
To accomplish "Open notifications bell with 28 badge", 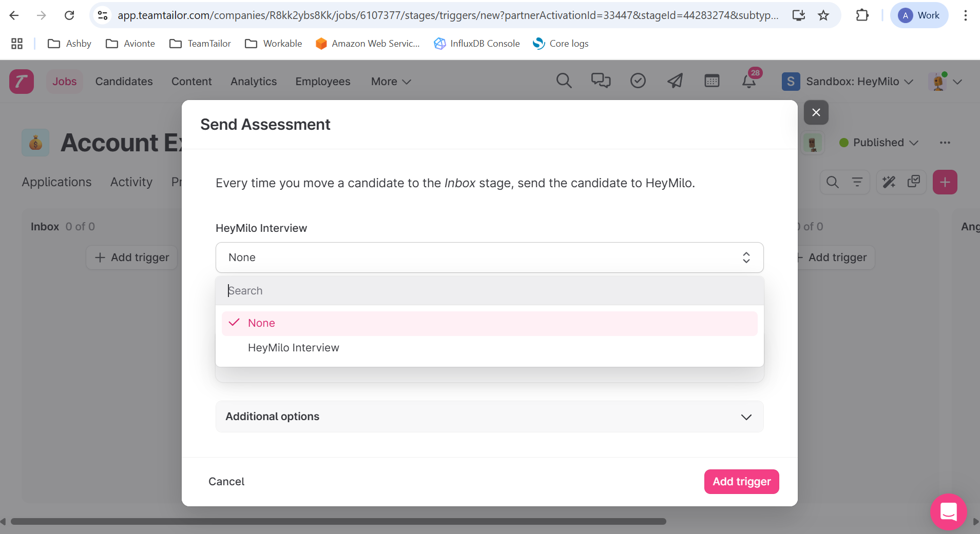I will point(749,81).
